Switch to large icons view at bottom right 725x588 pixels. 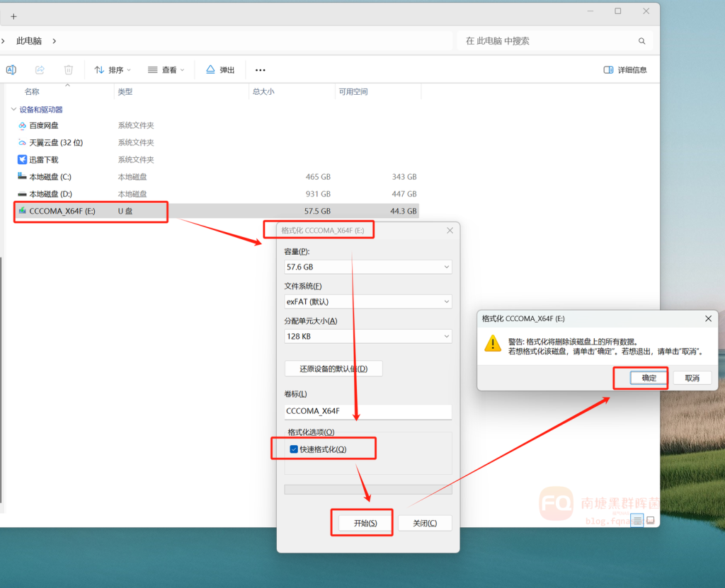[651, 520]
